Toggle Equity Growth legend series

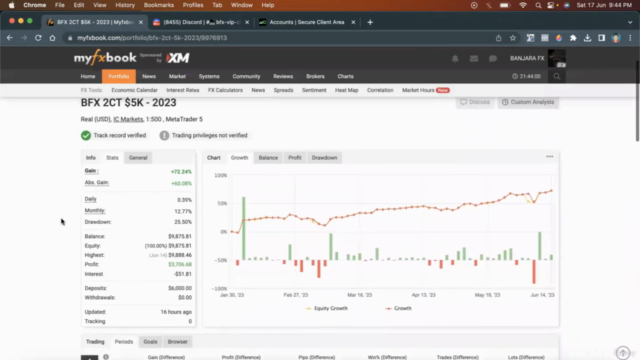[327, 308]
